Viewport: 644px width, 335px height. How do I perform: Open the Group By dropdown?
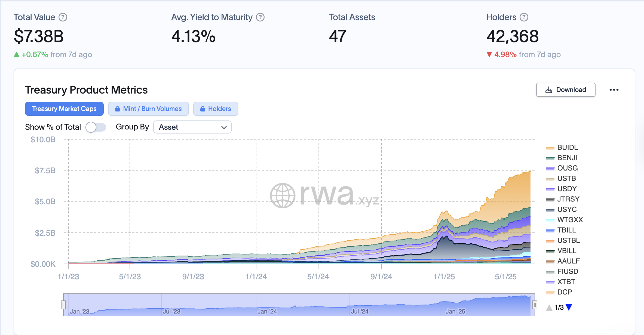pyautogui.click(x=192, y=127)
